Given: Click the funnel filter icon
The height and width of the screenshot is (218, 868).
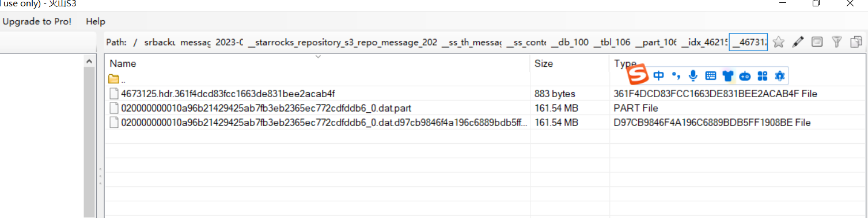Looking at the screenshot, I should click(x=837, y=42).
